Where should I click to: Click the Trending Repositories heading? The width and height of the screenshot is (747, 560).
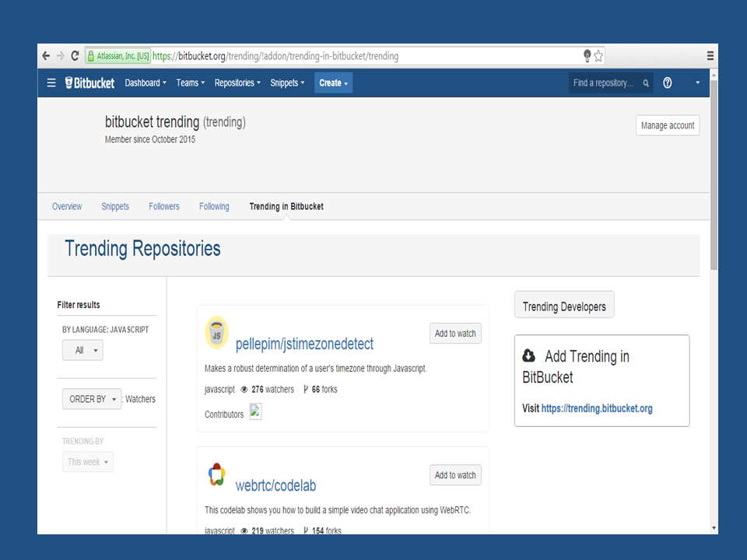[x=142, y=249]
